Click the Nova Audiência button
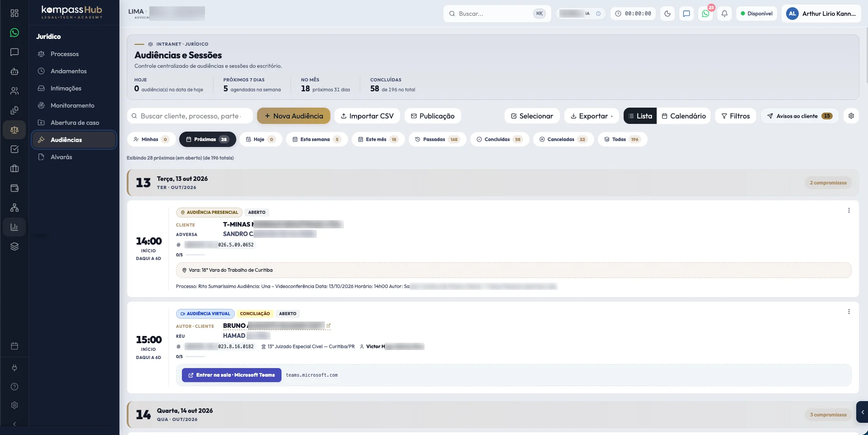Image resolution: width=868 pixels, height=435 pixels. pos(294,116)
